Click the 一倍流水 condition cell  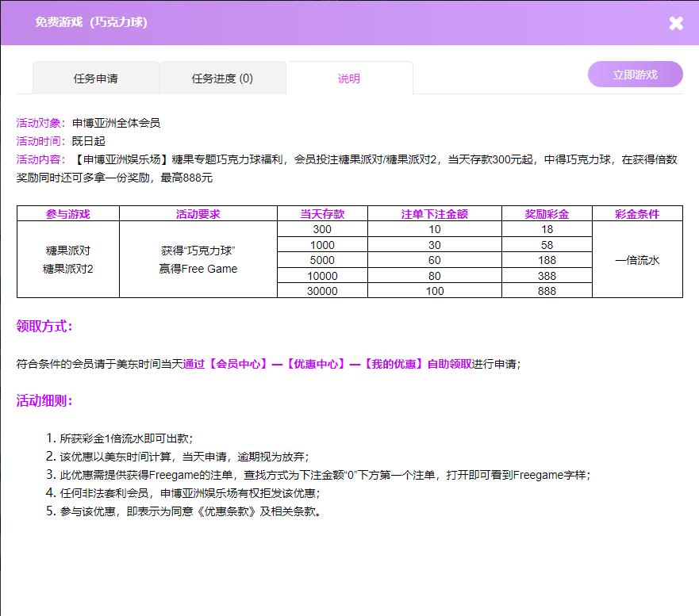point(637,260)
